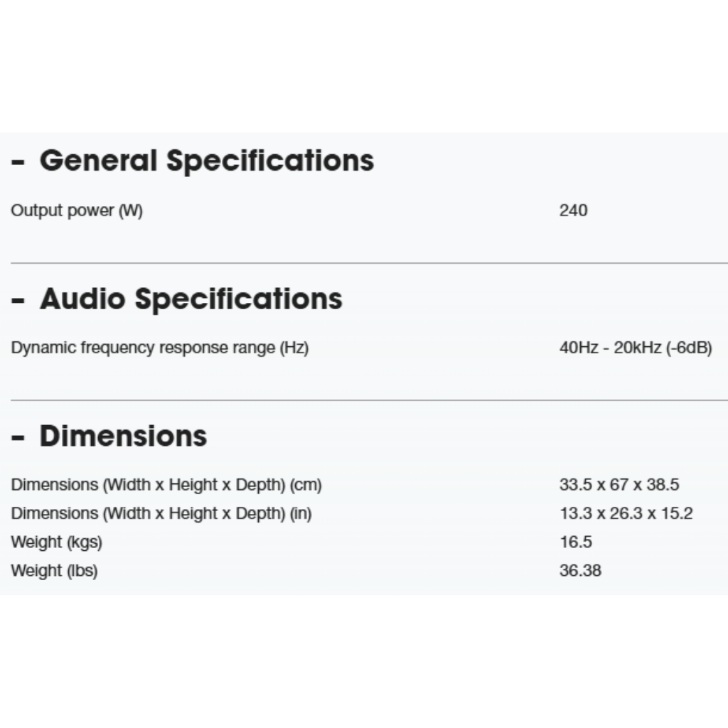Viewport: 728px width, 728px height.
Task: Select the 33.5 x 67 x 38.5 value
Action: point(619,485)
